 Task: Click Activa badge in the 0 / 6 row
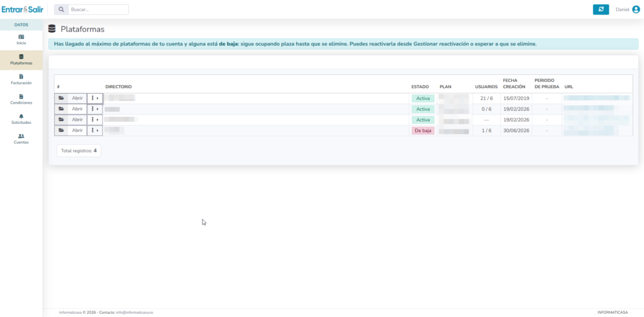click(x=423, y=109)
